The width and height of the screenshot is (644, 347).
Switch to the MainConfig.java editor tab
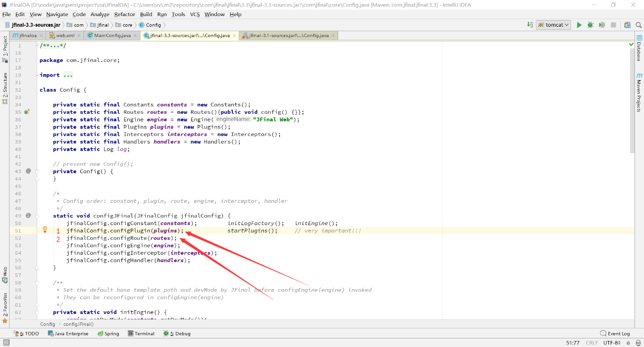click(112, 36)
